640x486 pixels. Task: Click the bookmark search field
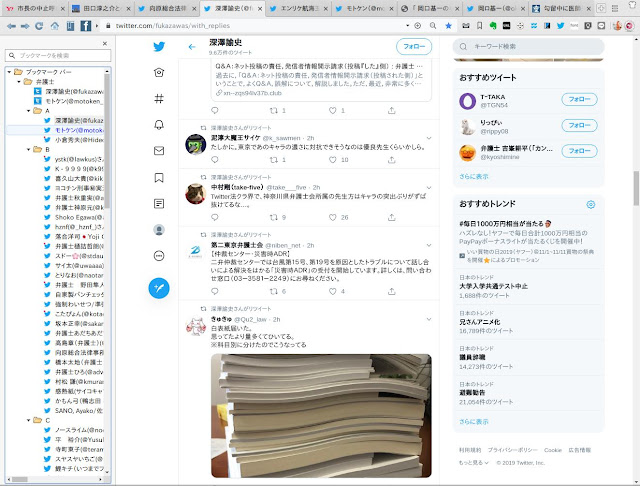(x=58, y=55)
